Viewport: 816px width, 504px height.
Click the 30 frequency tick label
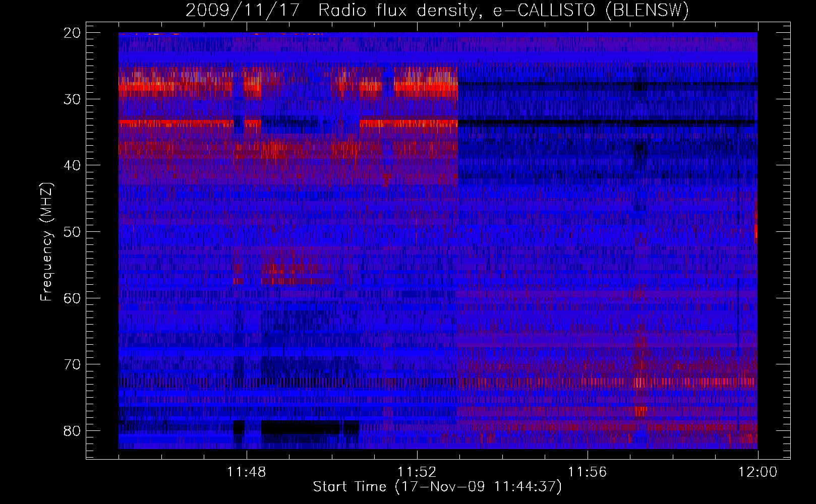tap(73, 99)
